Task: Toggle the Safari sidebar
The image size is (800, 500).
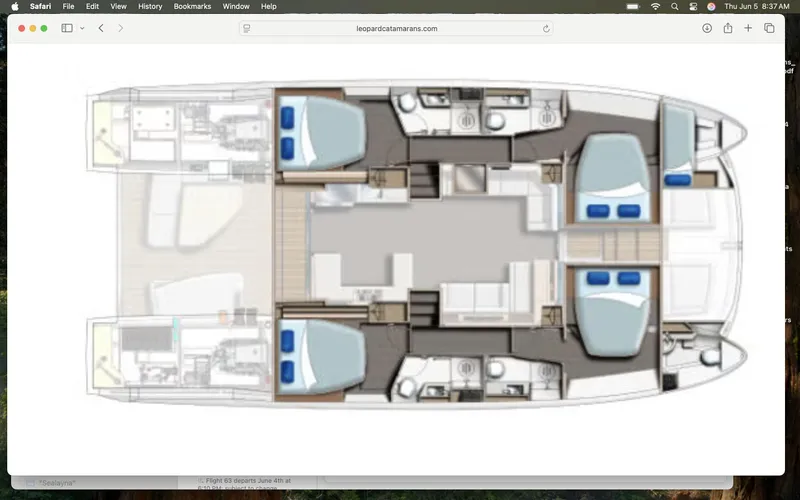Action: pos(67,28)
